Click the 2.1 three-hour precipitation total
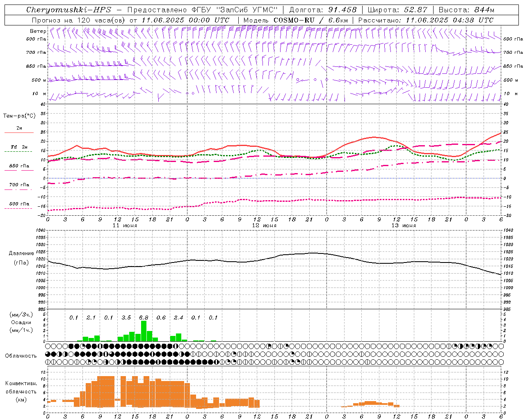The width and height of the screenshot is (525, 420). [91, 318]
